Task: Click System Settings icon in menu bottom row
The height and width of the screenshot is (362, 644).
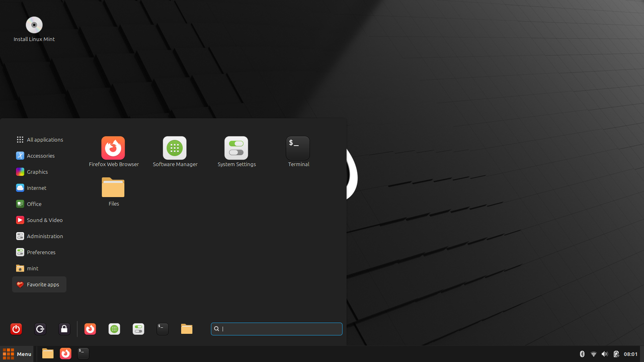Action: [138, 329]
